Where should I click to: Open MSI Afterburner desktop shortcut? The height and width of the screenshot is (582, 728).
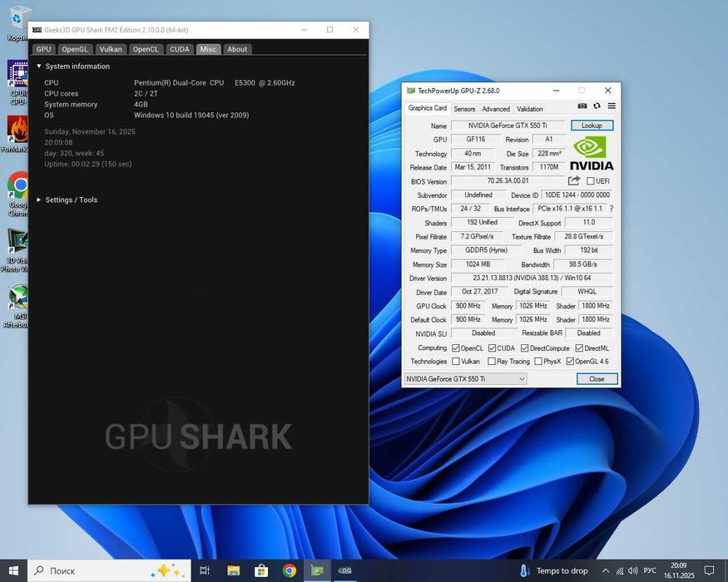pyautogui.click(x=17, y=306)
